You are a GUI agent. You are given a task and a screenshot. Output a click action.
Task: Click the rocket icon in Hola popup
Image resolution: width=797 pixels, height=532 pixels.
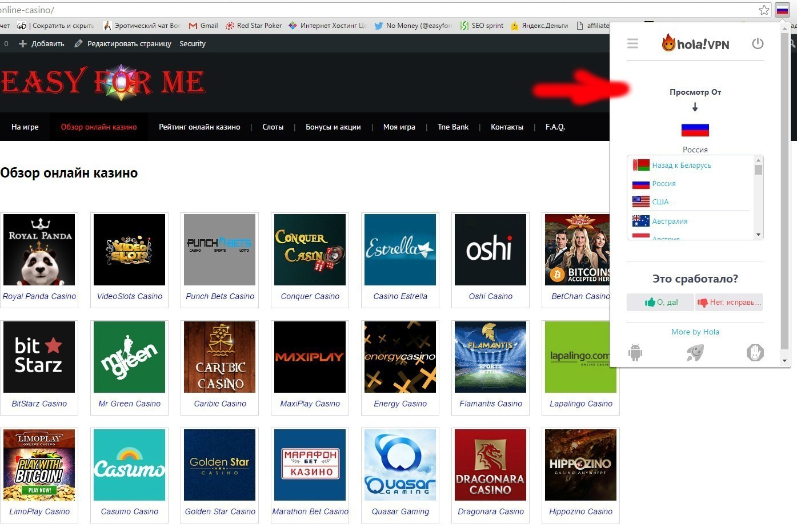click(695, 353)
